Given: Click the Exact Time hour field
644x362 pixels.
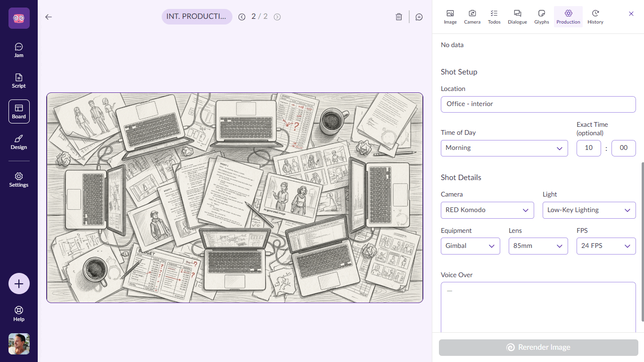Looking at the screenshot, I should pyautogui.click(x=589, y=148).
